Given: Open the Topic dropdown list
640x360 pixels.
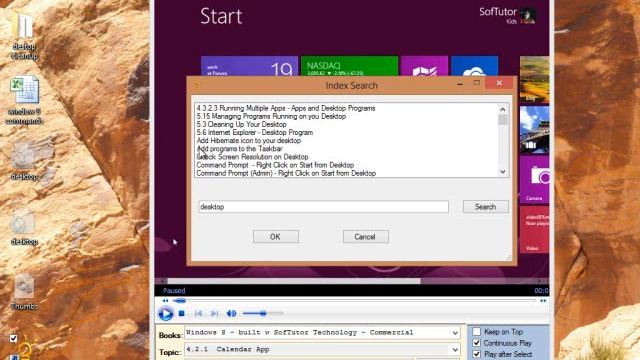Looking at the screenshot, I should tap(455, 350).
